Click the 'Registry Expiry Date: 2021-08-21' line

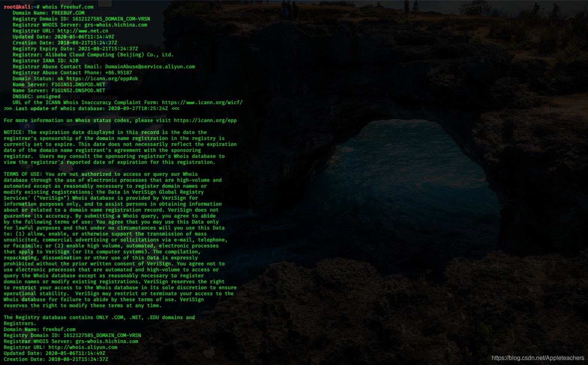coord(75,49)
